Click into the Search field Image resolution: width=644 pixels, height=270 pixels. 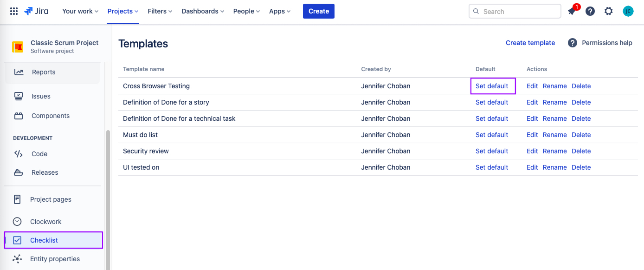pos(515,11)
